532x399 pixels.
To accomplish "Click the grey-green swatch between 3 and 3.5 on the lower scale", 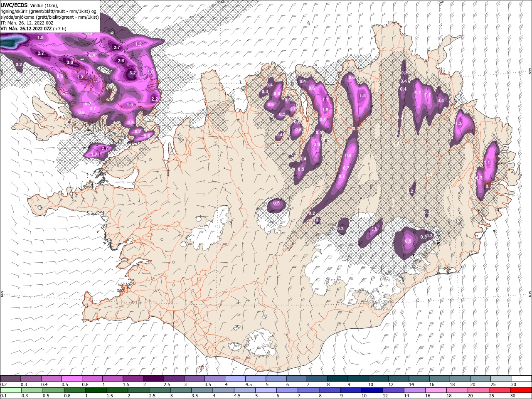I will coord(181,390).
